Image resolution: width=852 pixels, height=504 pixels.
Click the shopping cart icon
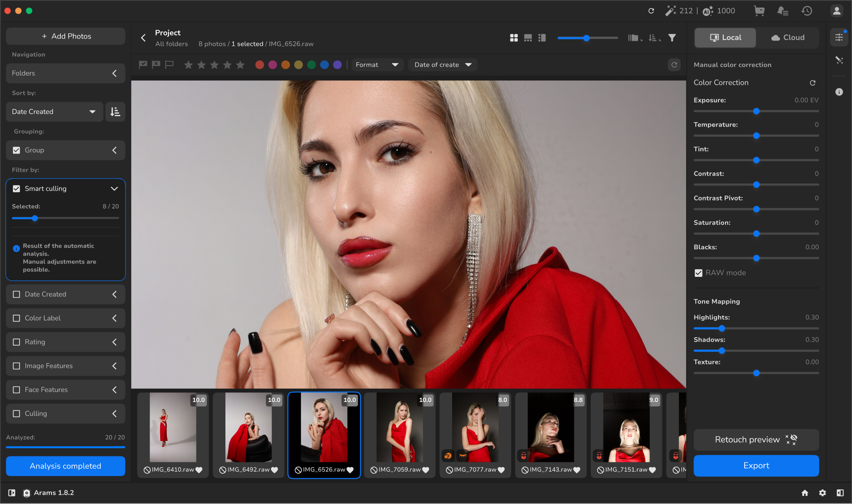pos(759,11)
